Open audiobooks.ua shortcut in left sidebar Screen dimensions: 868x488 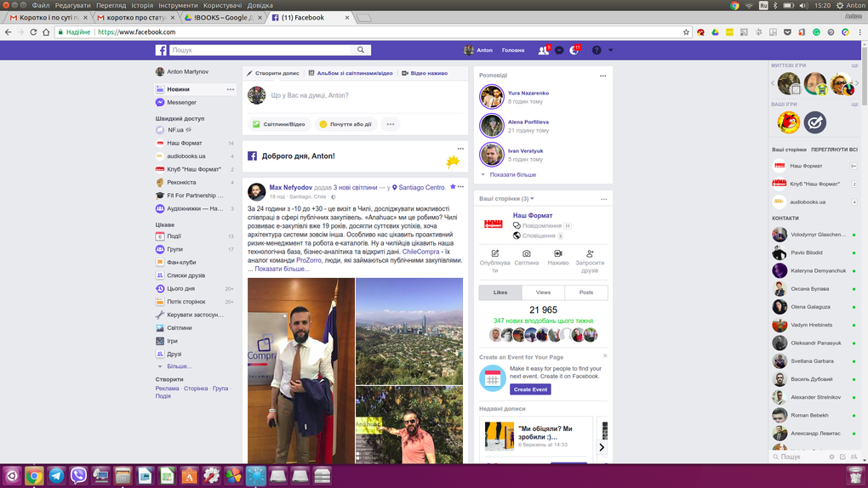[186, 156]
